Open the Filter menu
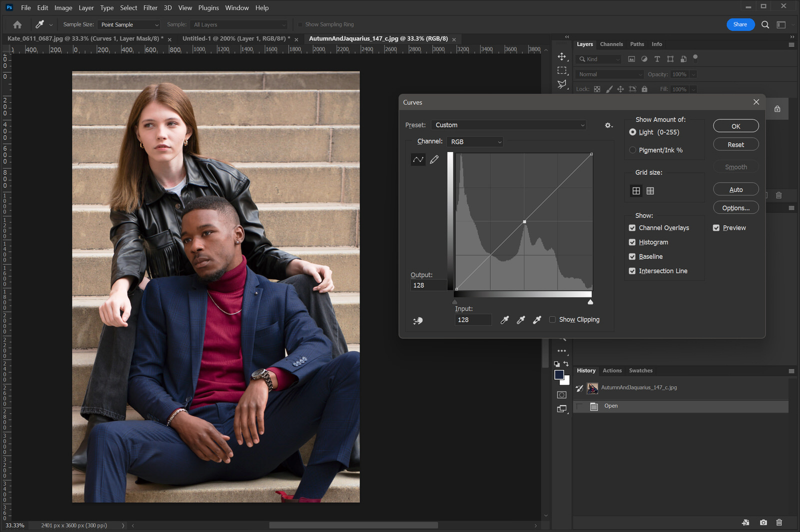800x532 pixels. click(150, 7)
